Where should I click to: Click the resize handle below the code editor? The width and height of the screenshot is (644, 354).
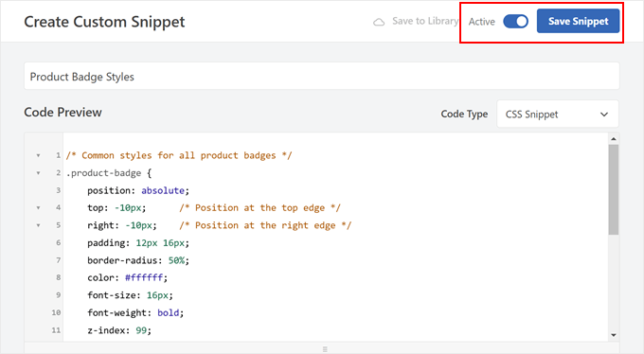tap(325, 349)
